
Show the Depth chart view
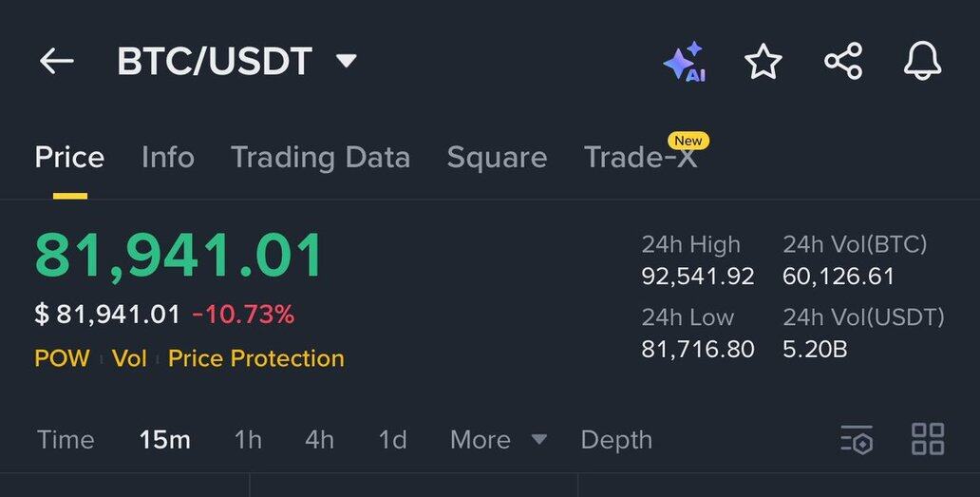(616, 440)
